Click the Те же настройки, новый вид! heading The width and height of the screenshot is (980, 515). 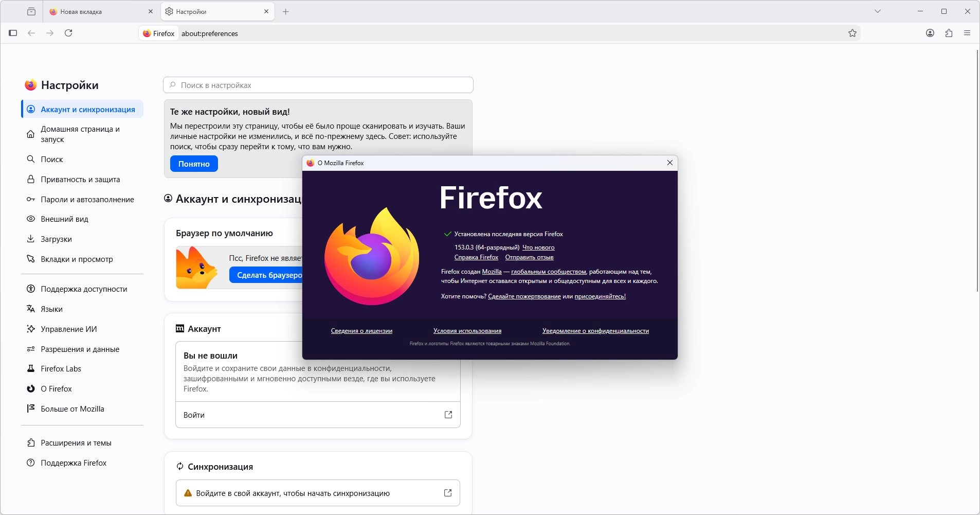pos(230,112)
